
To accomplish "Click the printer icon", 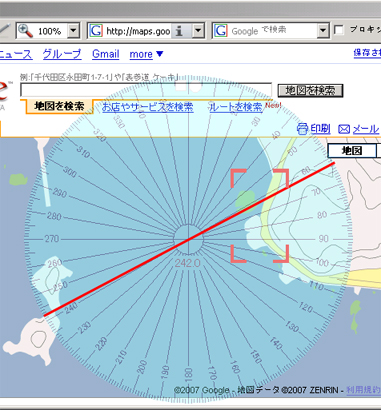I will pos(302,129).
